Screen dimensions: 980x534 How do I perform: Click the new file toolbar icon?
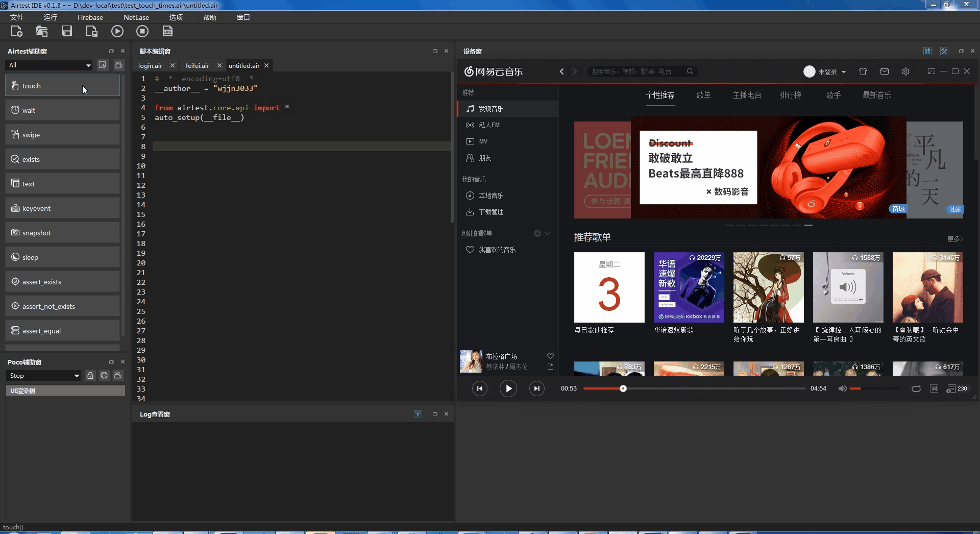(x=16, y=31)
